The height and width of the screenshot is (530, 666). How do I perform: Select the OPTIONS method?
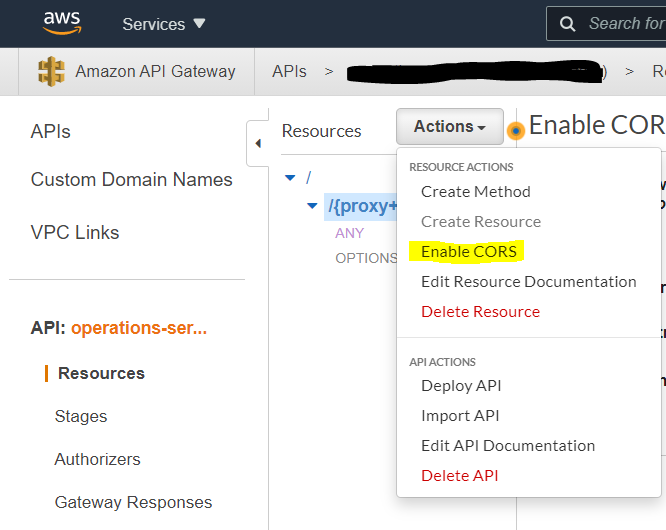coord(366,258)
